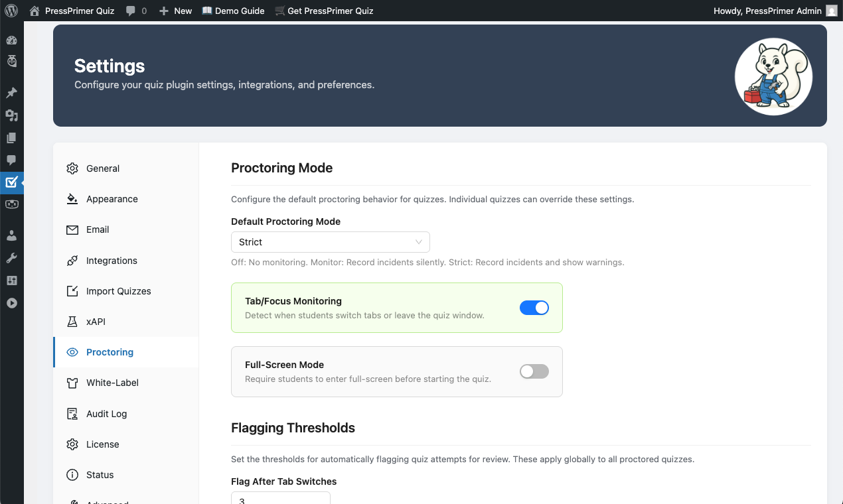Click the Flag After Tab Switches label
843x504 pixels.
(x=284, y=481)
